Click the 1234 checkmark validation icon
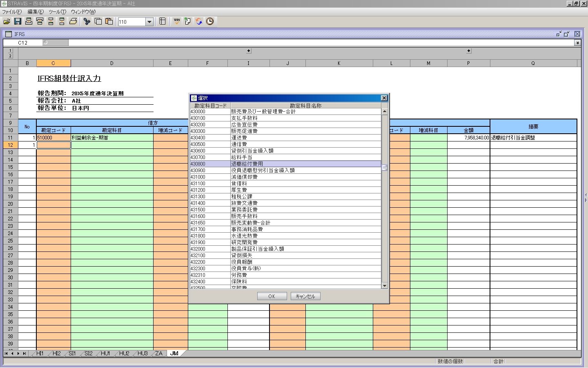This screenshot has width=588, height=368. (177, 22)
